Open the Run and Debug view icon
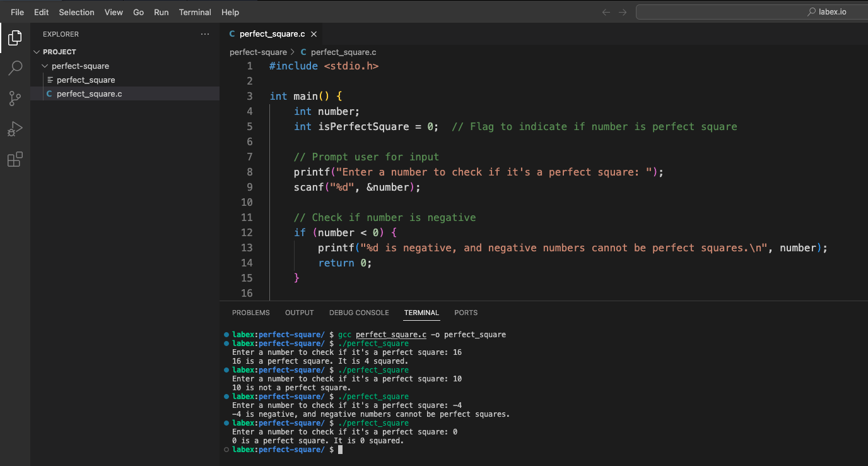 15,129
